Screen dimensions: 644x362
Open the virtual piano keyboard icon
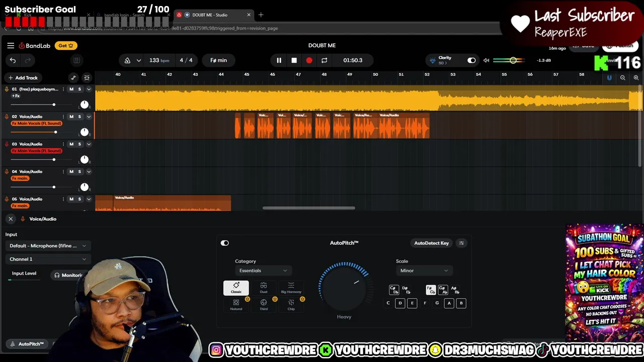(x=76, y=60)
